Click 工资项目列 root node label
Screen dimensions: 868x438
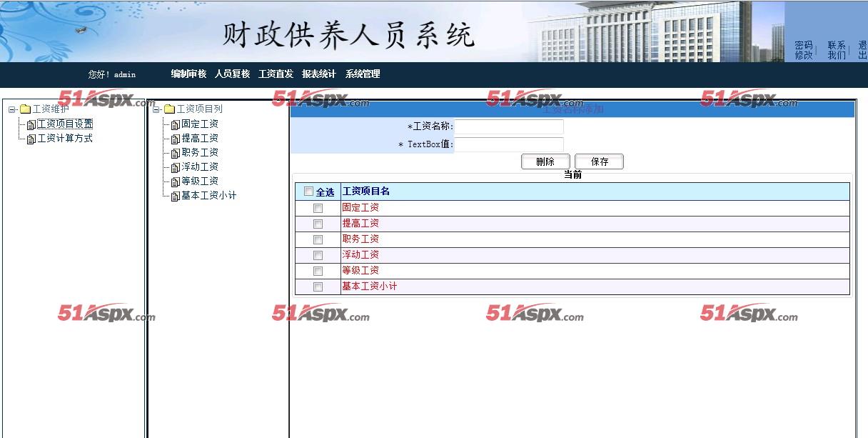(200, 109)
